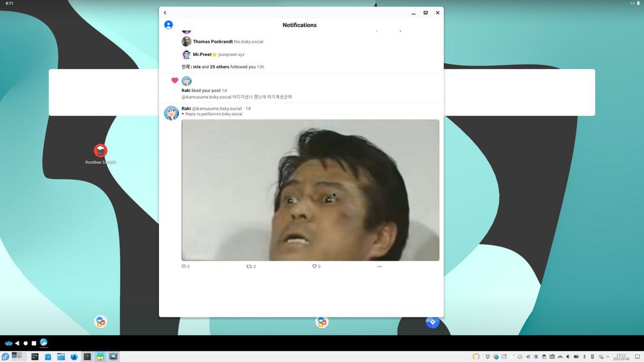Click the running app icon in black navigation bar
Image resolution: width=644 pixels, height=362 pixels.
[x=44, y=342]
